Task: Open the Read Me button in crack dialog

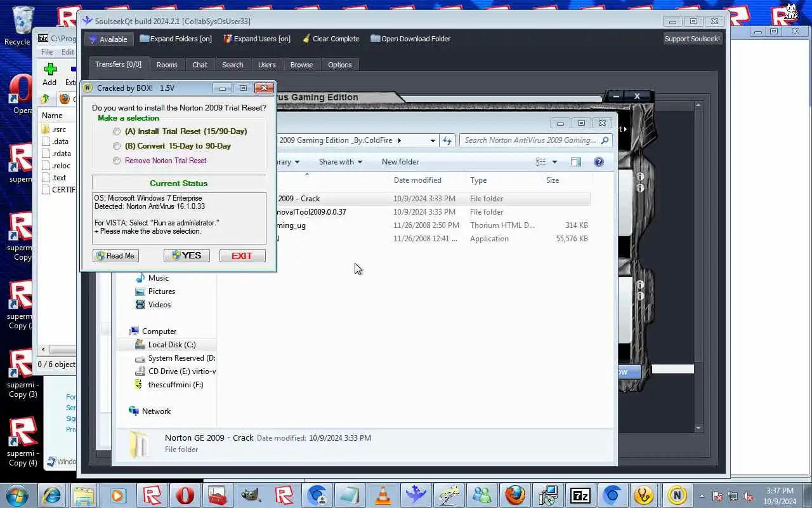Action: click(115, 256)
